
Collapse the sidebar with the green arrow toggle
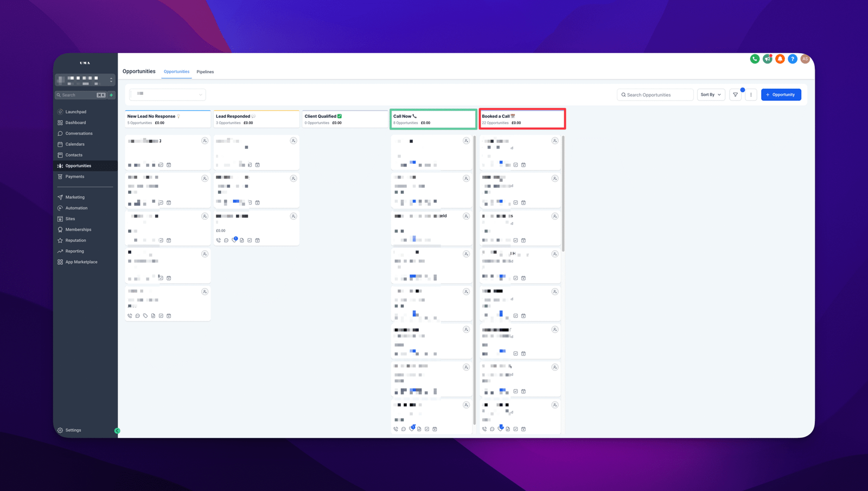(x=117, y=431)
